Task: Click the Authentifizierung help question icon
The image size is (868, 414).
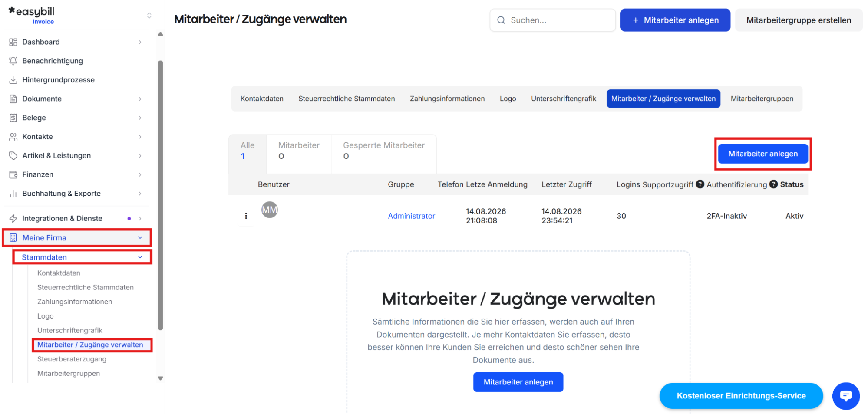Action: point(773,184)
